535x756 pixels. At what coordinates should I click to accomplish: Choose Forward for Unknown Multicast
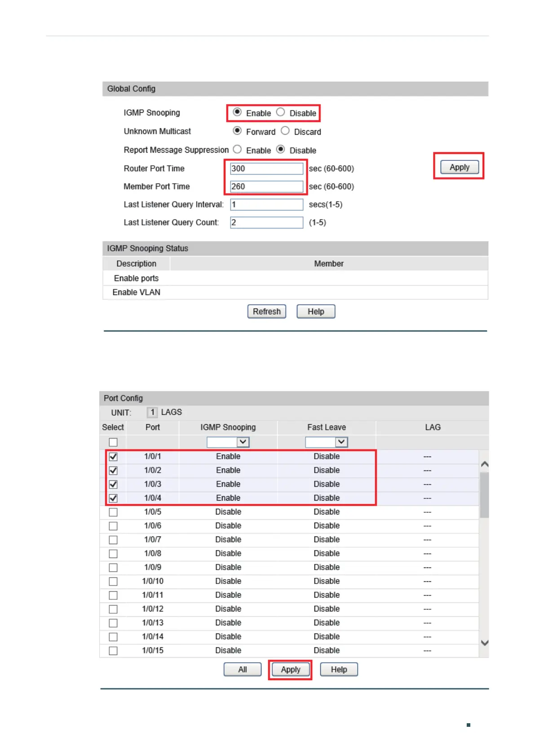point(237,131)
